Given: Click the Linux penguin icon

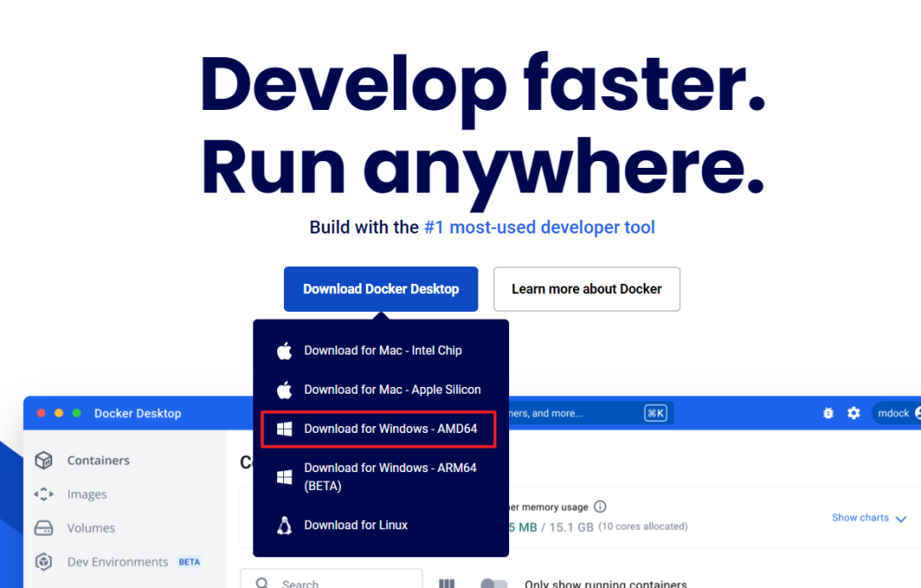Looking at the screenshot, I should pos(284,525).
